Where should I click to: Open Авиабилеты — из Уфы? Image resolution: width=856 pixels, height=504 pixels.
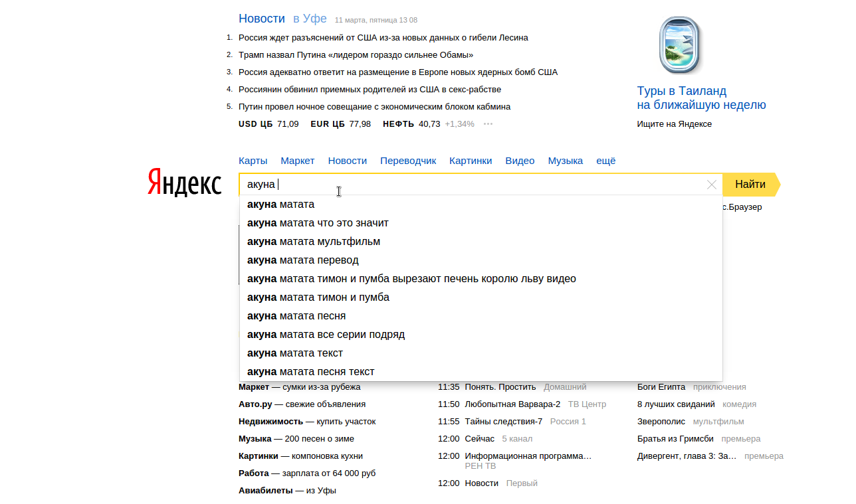tap(288, 491)
